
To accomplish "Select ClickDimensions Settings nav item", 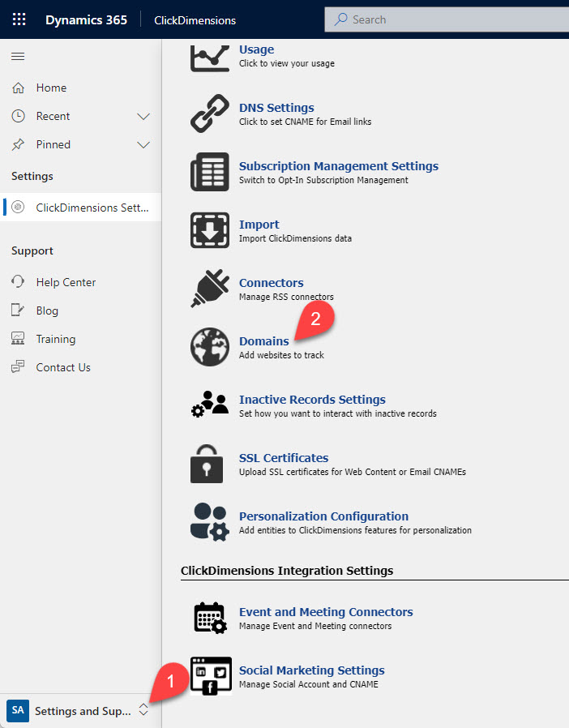I will click(81, 207).
